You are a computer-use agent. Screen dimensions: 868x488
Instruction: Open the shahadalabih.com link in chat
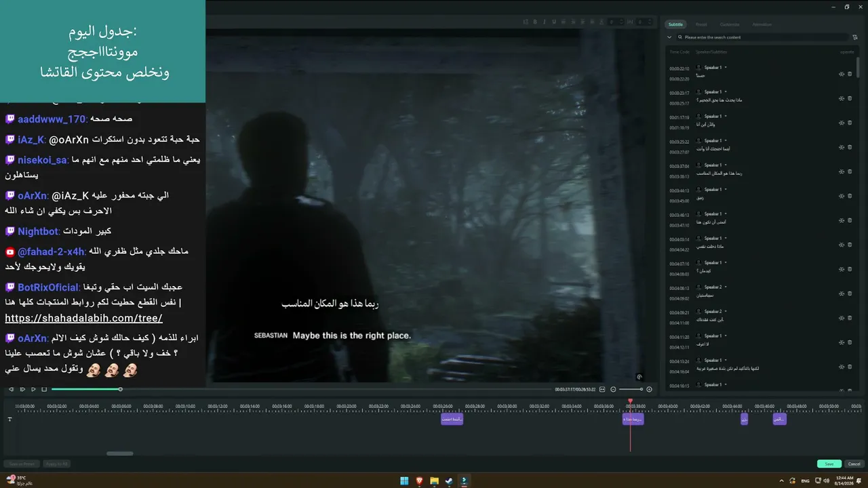tap(83, 318)
